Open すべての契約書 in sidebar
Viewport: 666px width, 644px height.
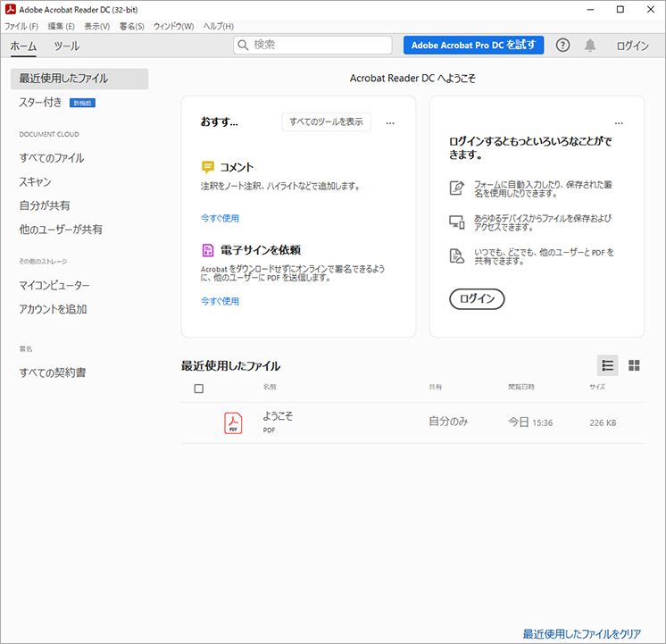[x=53, y=372]
